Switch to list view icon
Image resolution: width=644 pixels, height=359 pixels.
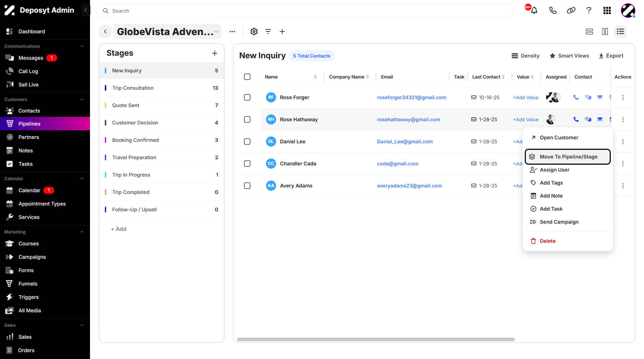[x=621, y=31]
